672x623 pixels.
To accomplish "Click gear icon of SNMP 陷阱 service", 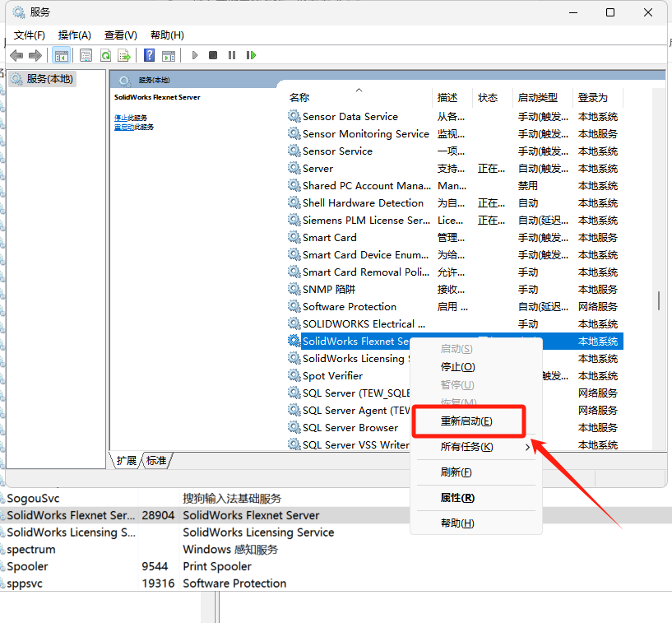I will [294, 289].
